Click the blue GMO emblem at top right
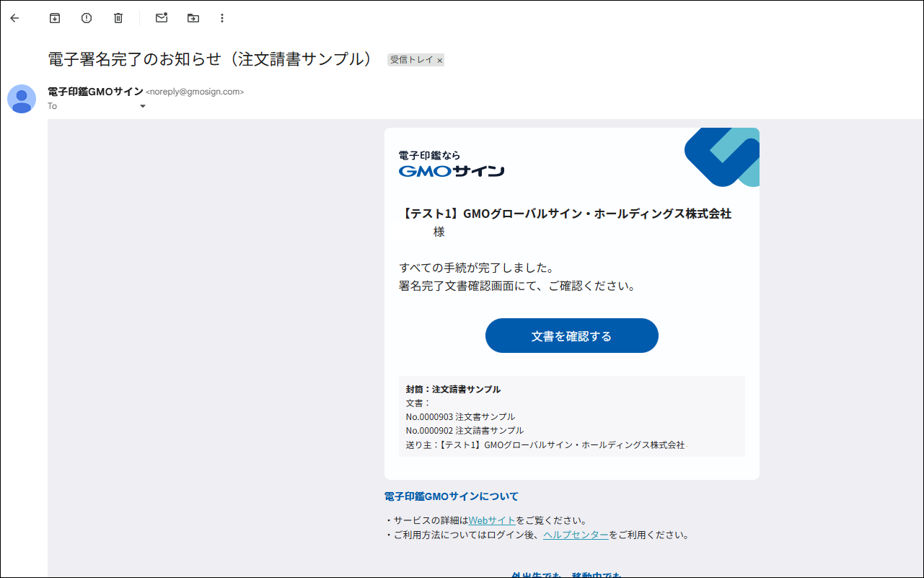Image resolution: width=924 pixels, height=578 pixels. click(x=721, y=157)
